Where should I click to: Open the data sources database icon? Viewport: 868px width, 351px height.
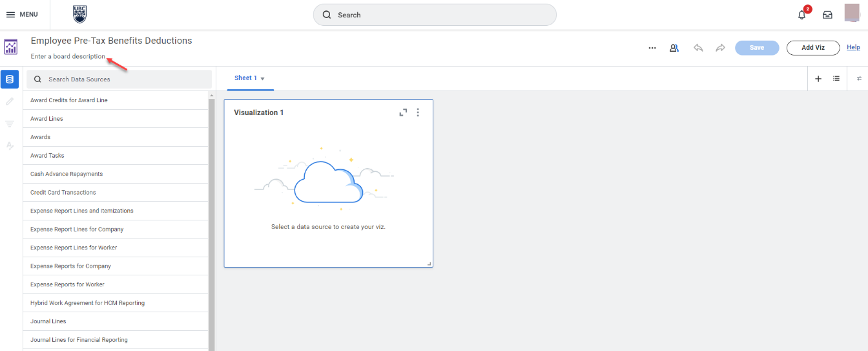[x=10, y=80]
